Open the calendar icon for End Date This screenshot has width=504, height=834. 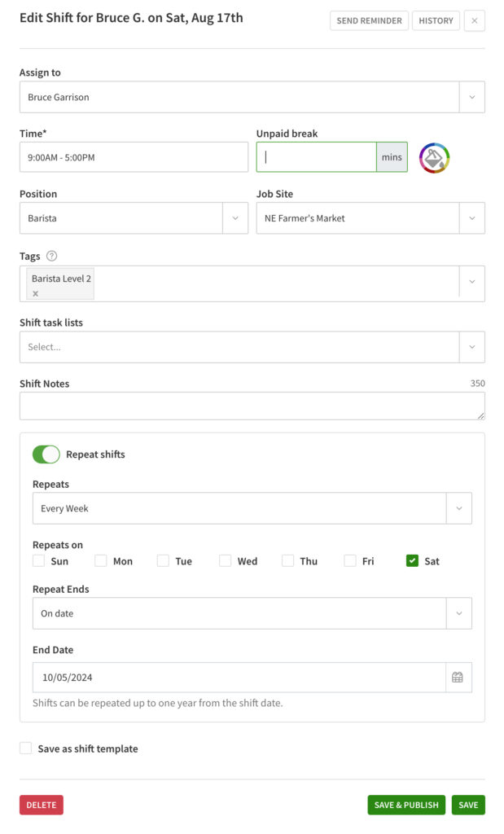tap(458, 677)
